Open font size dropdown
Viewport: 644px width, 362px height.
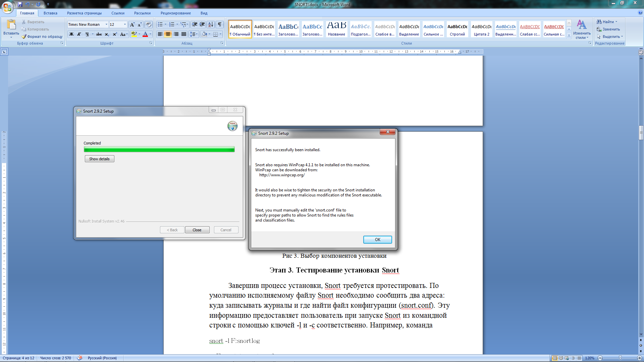pos(125,24)
